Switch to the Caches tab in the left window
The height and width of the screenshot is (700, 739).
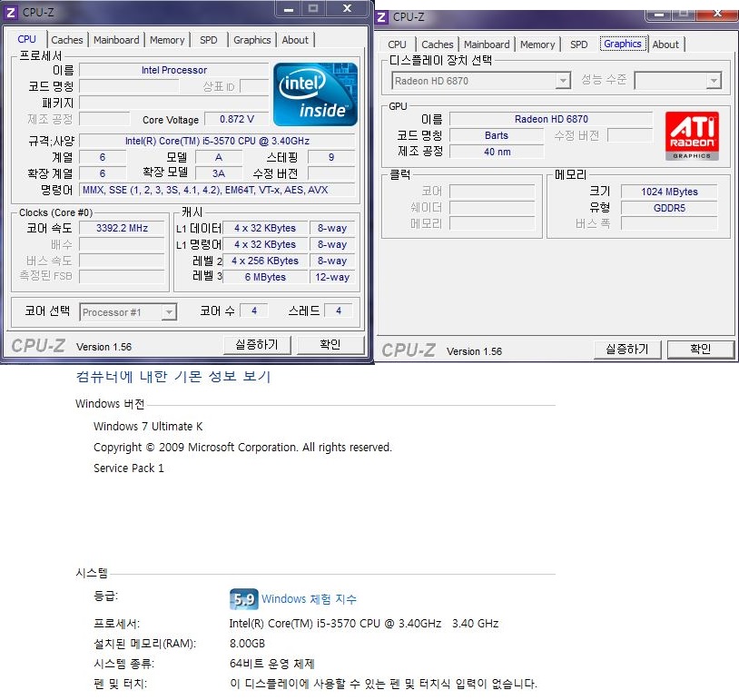[67, 40]
